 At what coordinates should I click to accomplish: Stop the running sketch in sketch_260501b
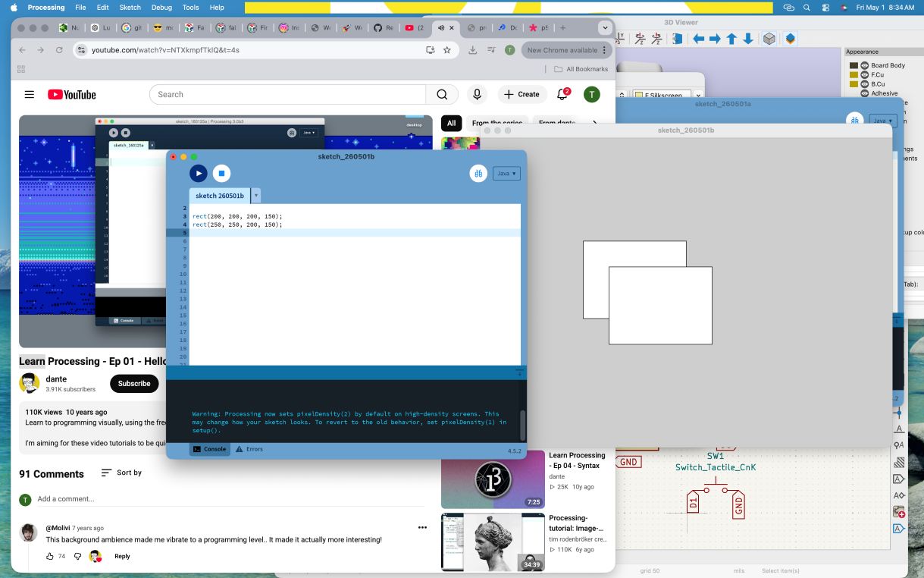point(221,173)
